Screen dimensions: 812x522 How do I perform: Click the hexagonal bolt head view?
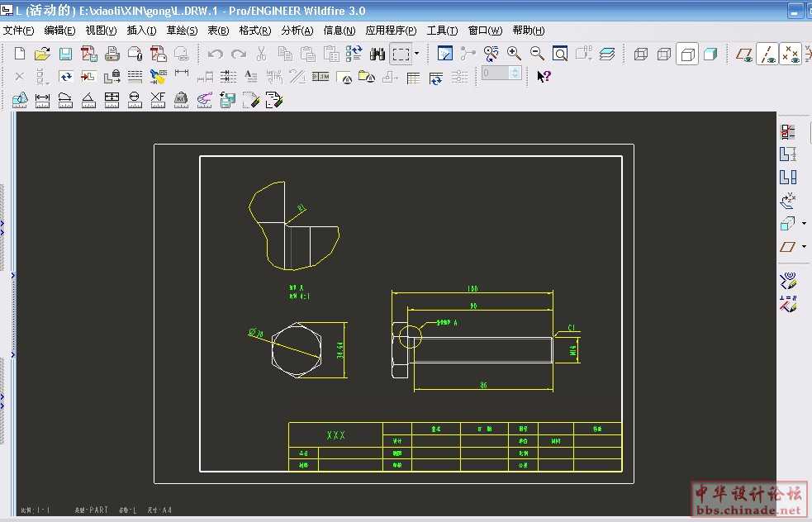point(296,349)
